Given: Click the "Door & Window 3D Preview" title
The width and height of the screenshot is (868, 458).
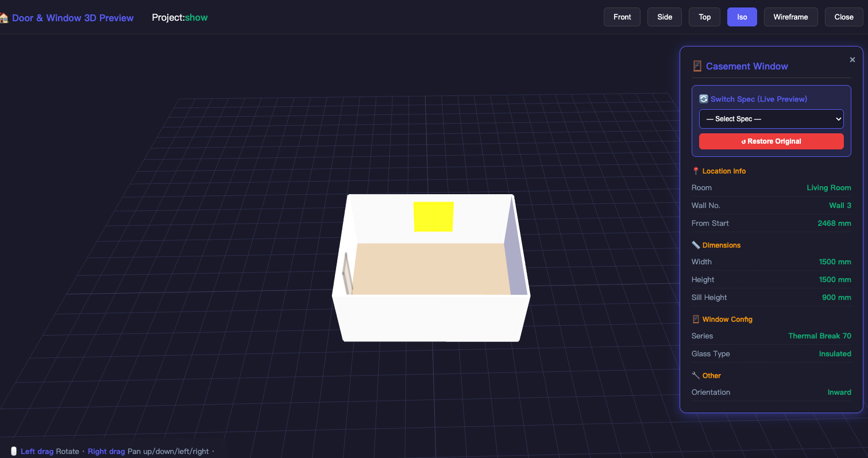Looking at the screenshot, I should point(73,18).
